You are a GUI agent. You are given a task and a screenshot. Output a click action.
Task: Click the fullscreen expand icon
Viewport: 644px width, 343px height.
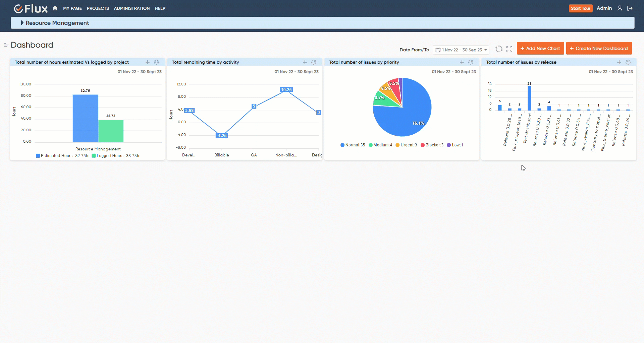coord(509,49)
